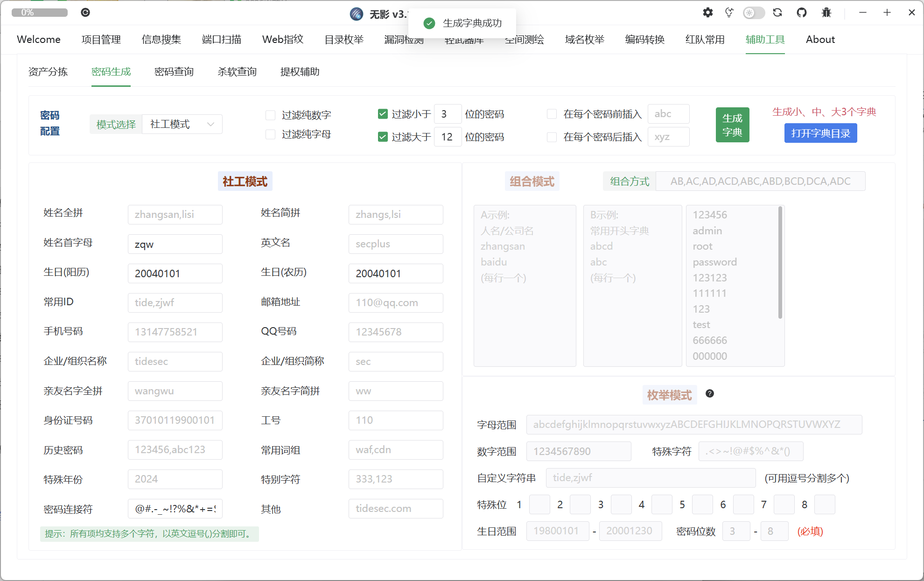Expand the 社工模式 mode dropdown
Viewport: 924px width, 581px height.
click(x=182, y=124)
